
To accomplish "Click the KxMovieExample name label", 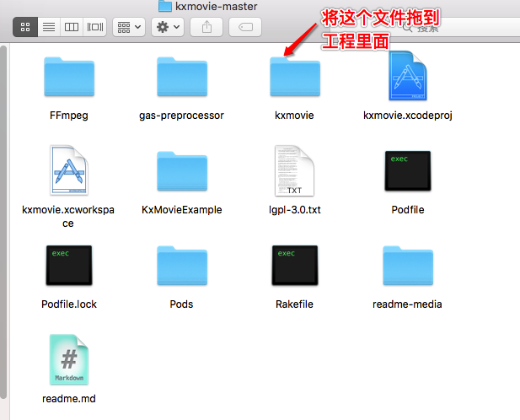I will pos(182,210).
